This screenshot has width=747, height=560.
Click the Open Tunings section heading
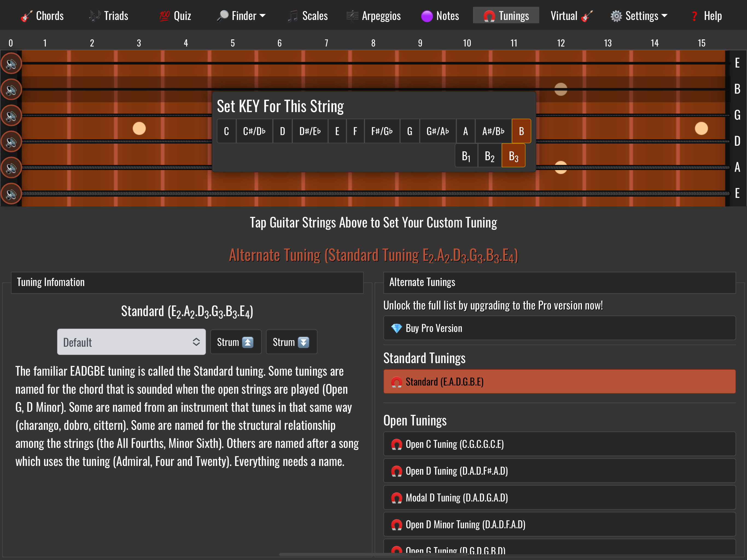[x=415, y=421]
